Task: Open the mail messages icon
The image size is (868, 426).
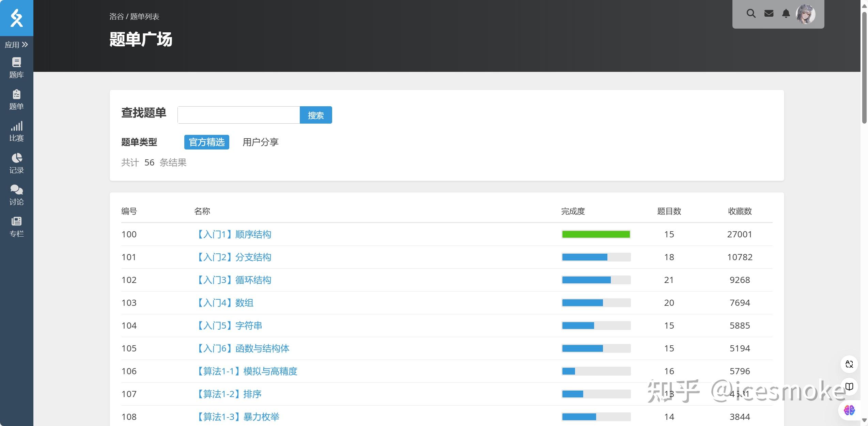Action: pyautogui.click(x=769, y=14)
